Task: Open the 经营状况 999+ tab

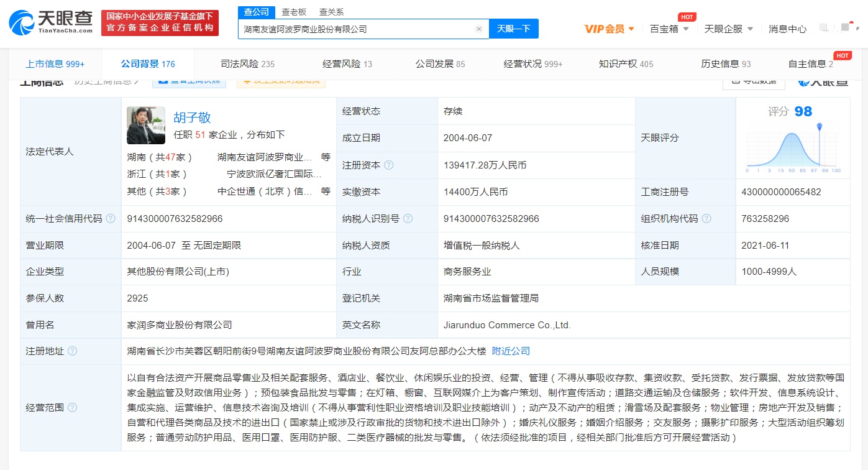Action: point(533,63)
